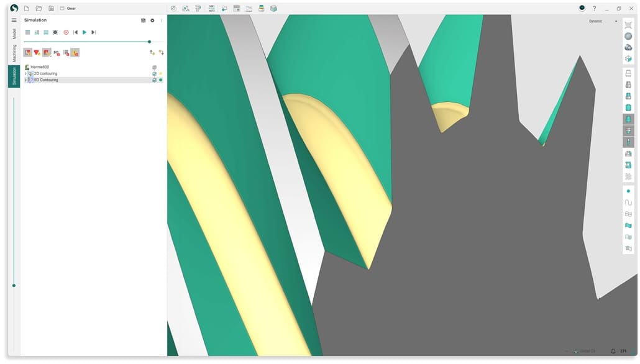Save simulation result with disk icon
This screenshot has width=640, height=364.
pos(144,20)
